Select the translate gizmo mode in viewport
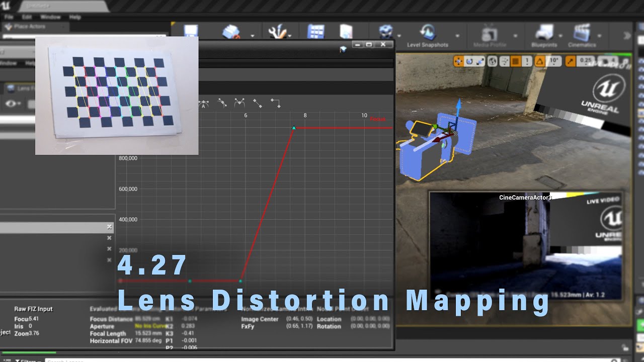644x362 pixels. pos(458,61)
